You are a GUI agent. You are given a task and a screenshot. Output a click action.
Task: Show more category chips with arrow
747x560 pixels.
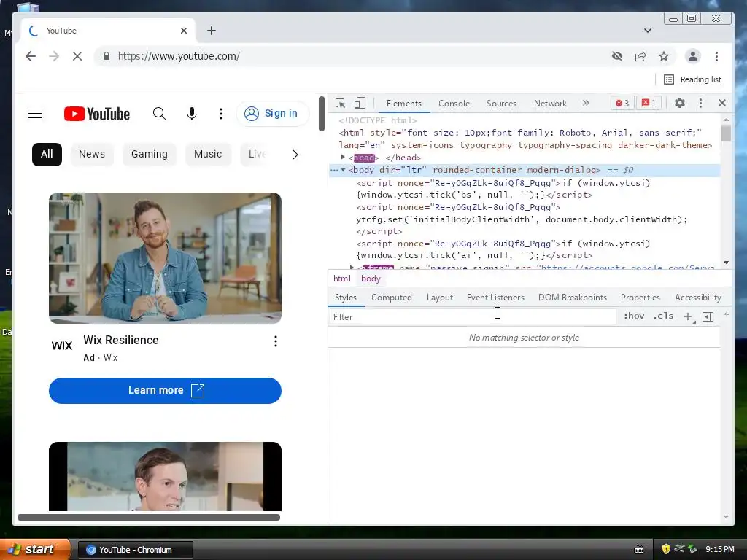click(295, 155)
